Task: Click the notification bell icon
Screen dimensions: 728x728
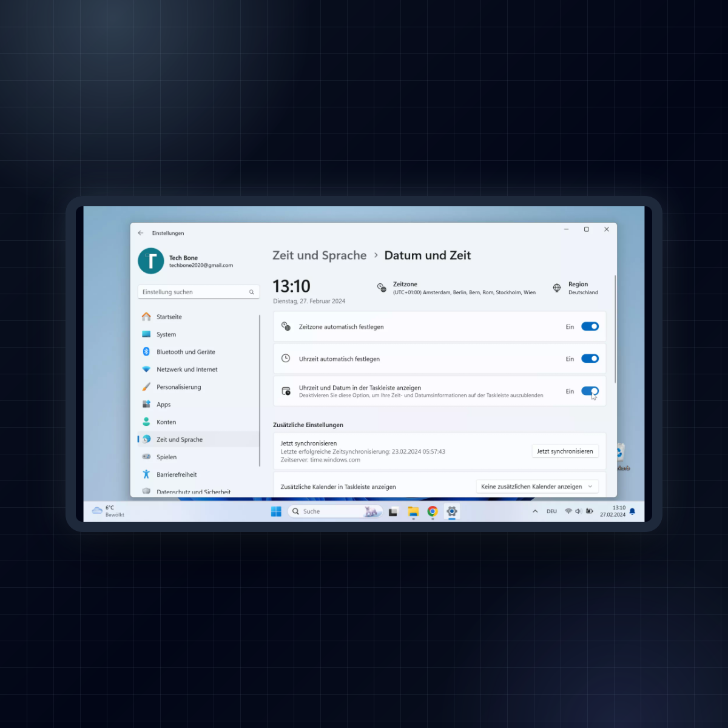Action: click(x=632, y=511)
